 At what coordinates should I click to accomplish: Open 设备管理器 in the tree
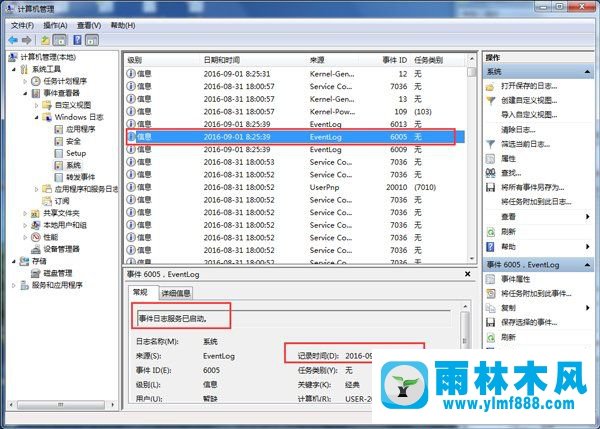click(x=61, y=249)
